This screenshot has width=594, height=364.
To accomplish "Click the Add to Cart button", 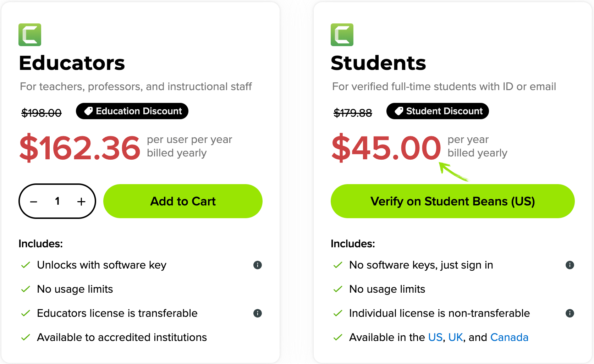I will [x=183, y=201].
